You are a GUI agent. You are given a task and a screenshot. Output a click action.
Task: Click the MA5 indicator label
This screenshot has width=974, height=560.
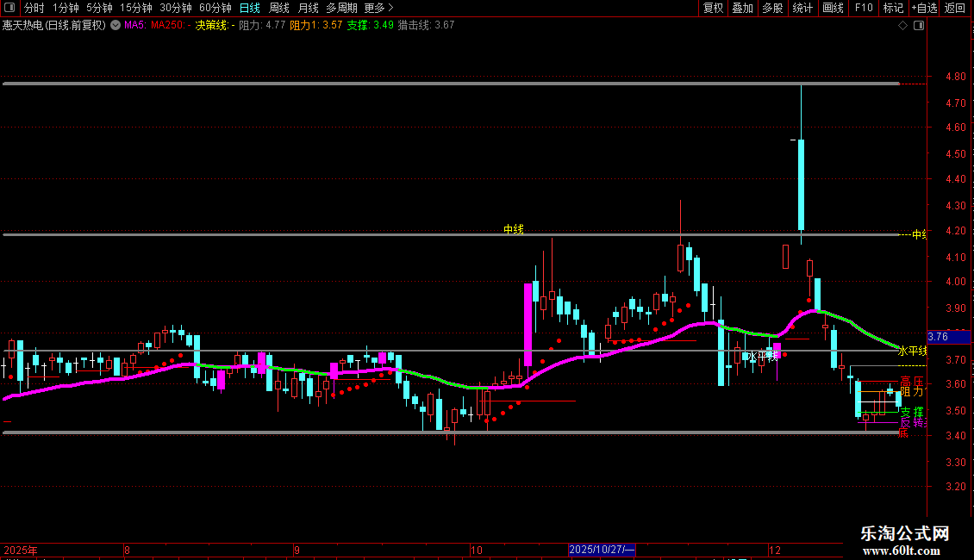[x=134, y=26]
